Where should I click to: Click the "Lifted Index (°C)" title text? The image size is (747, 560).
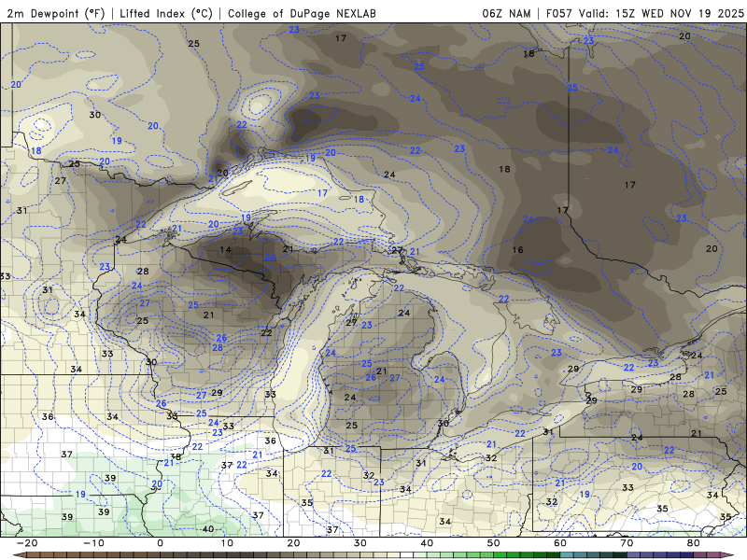[166, 13]
